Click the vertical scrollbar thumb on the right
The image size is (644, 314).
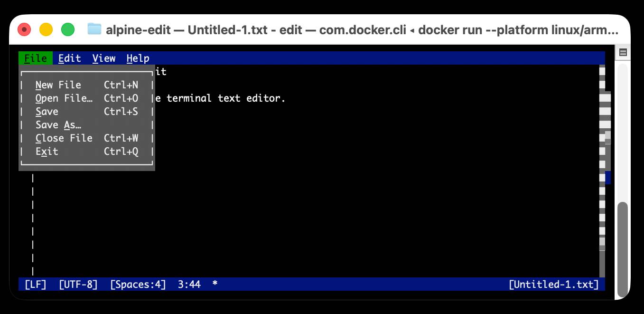pos(622,247)
